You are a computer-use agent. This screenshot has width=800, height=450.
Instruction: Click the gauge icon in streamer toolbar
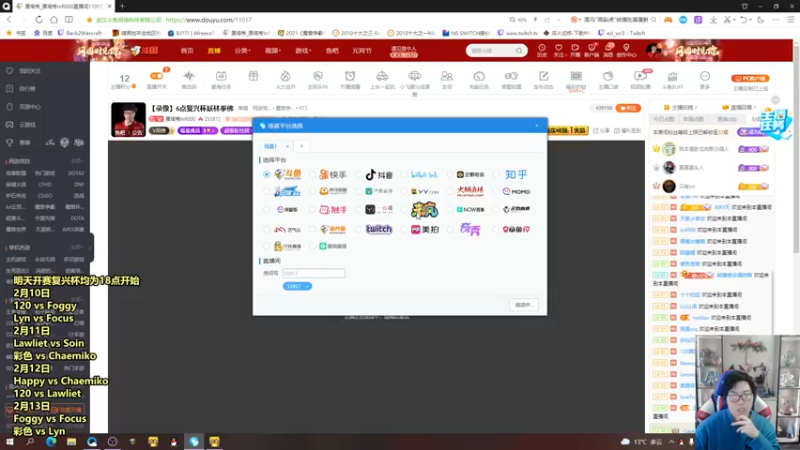click(x=479, y=79)
